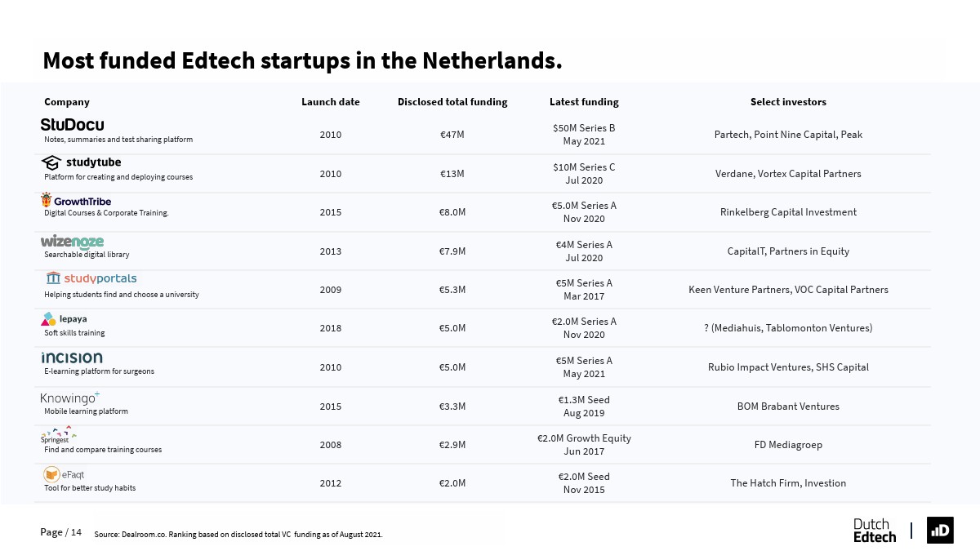This screenshot has height=551, width=980.
Task: Click the Select investors column header
Action: [788, 102]
